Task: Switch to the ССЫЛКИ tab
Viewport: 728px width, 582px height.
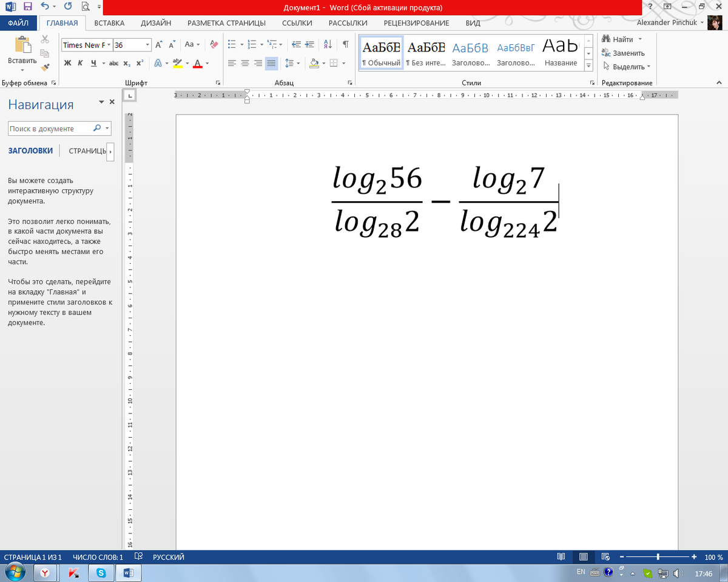Action: click(297, 23)
